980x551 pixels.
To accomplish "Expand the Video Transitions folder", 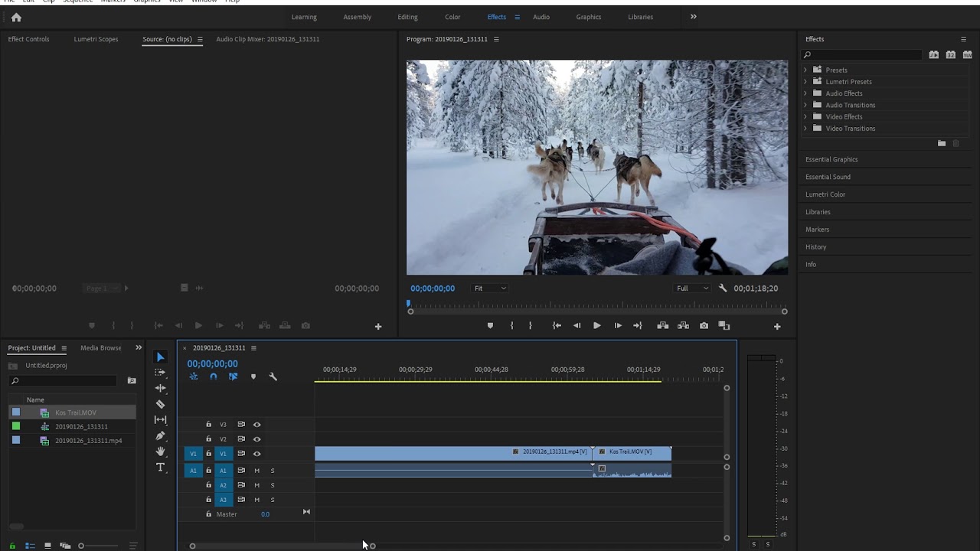I will pos(805,129).
